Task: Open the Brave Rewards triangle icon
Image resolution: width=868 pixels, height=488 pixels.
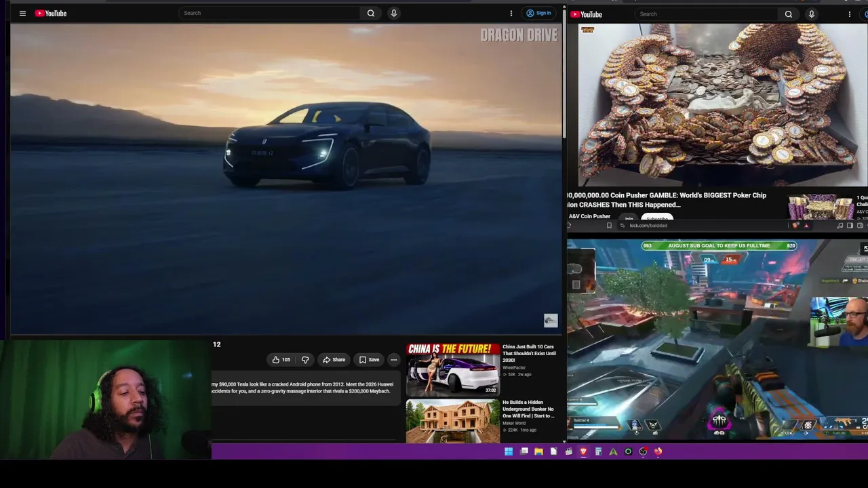Action: (x=806, y=226)
